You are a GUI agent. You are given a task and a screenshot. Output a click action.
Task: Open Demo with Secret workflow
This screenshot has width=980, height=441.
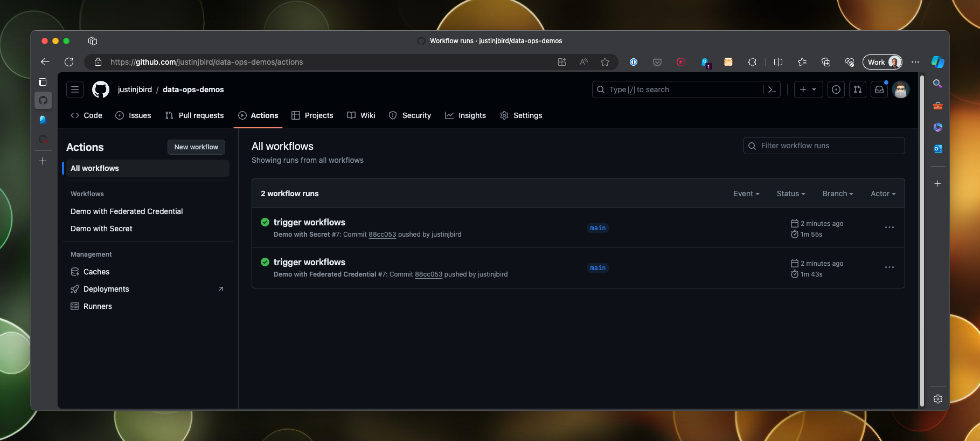101,229
